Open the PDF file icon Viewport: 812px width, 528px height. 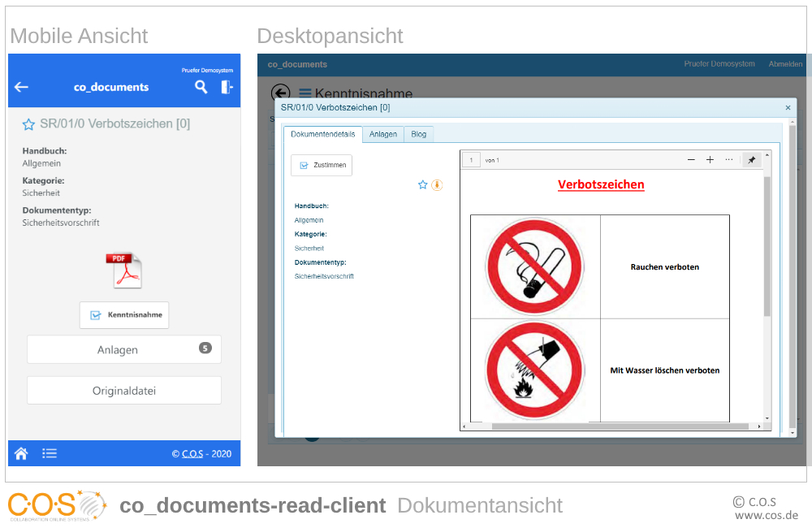coord(124,270)
